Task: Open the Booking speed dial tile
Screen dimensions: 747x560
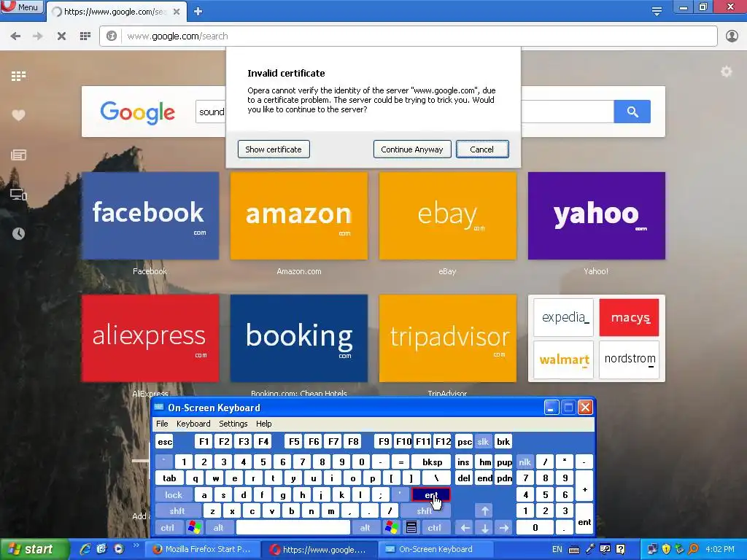Action: point(298,338)
